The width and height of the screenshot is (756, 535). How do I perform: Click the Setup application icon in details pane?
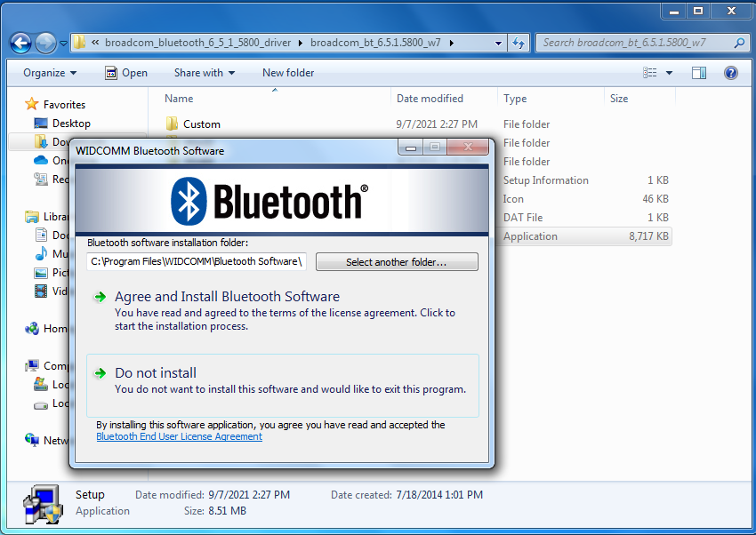coord(42,502)
